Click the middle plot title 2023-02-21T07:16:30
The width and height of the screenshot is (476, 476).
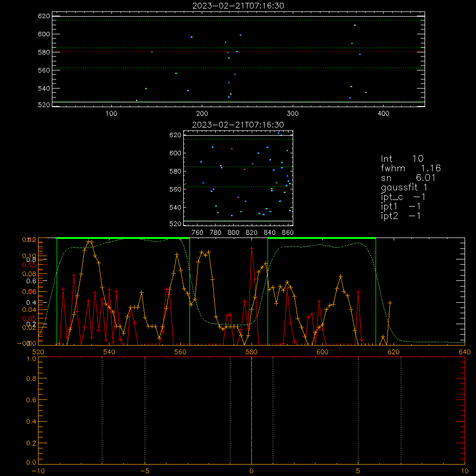[x=238, y=125]
